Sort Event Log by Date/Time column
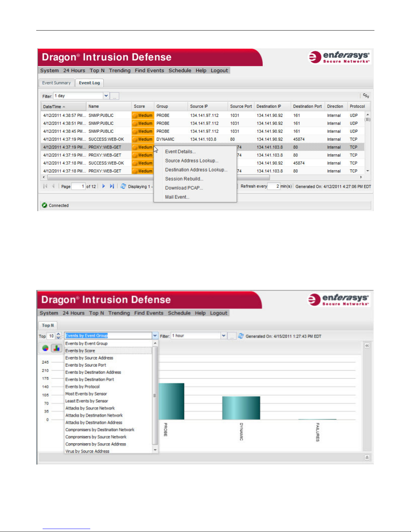 pos(63,106)
